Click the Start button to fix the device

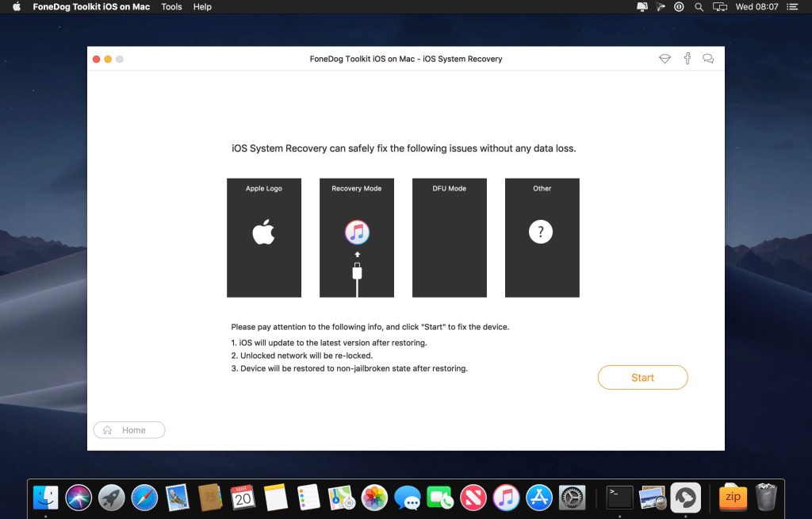click(642, 377)
